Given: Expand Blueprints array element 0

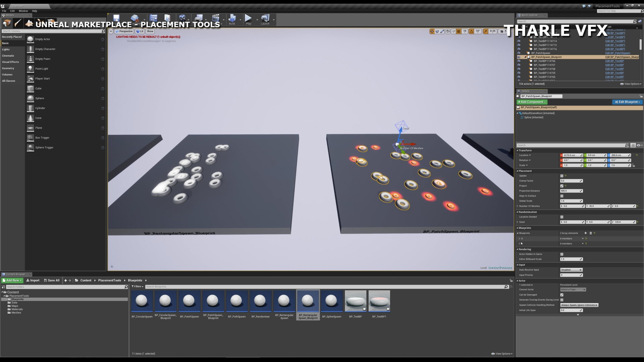Looking at the screenshot, I should pos(520,239).
